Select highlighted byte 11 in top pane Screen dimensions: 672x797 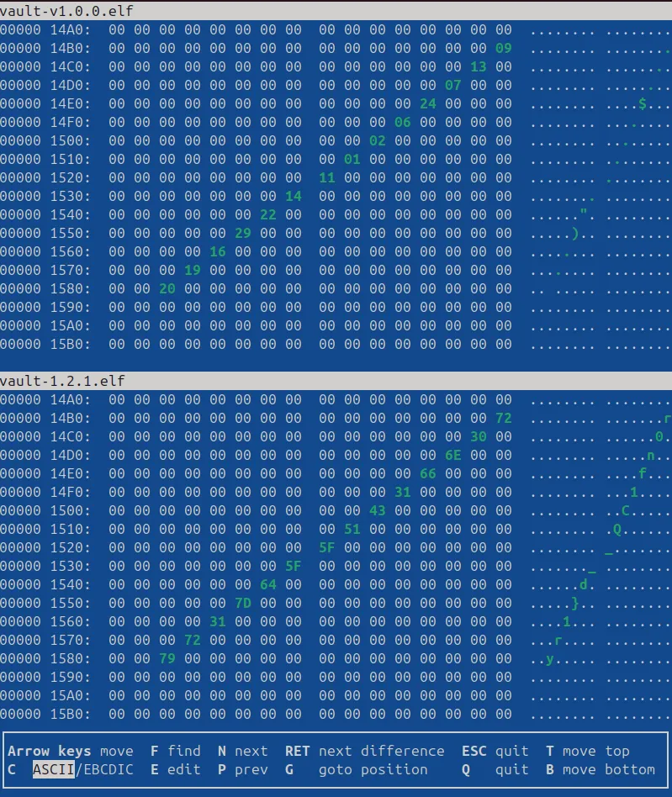click(327, 177)
